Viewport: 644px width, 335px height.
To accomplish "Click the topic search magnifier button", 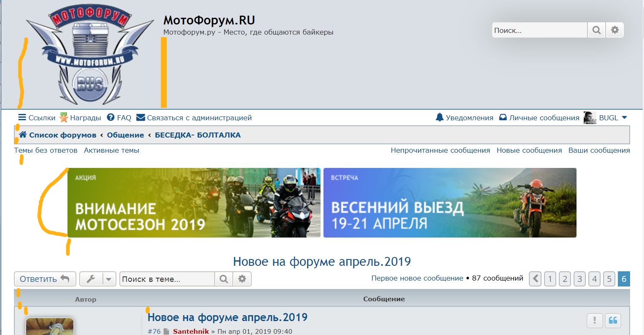I will tap(224, 279).
